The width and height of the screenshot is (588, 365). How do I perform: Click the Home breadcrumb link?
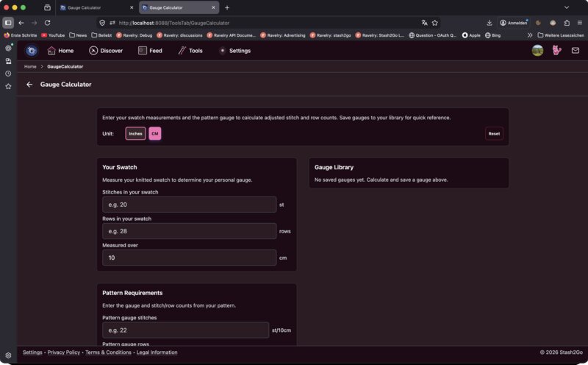click(30, 66)
